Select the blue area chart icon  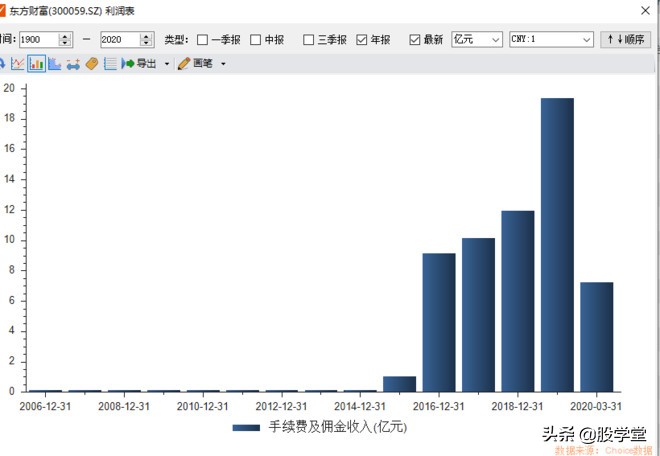[x=55, y=64]
